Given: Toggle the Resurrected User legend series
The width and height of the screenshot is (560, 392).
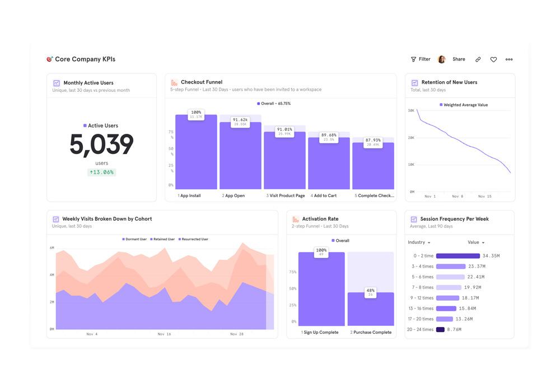Looking at the screenshot, I should (193, 239).
